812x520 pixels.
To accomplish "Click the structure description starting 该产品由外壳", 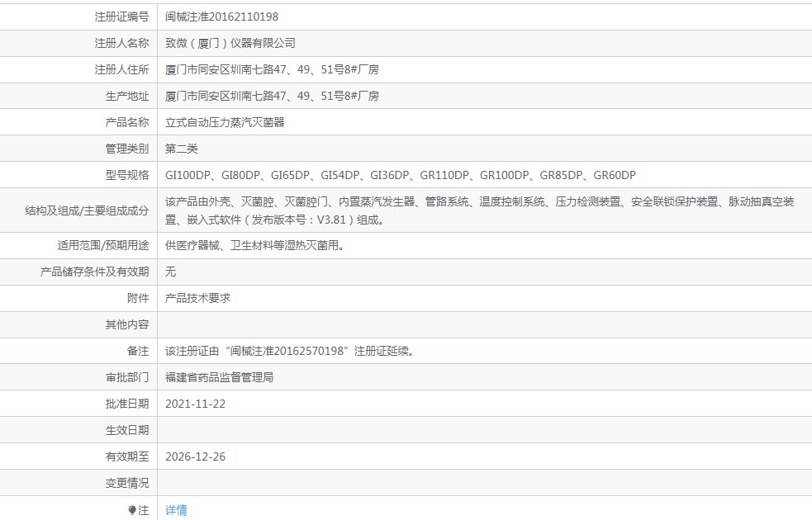I will (x=480, y=210).
